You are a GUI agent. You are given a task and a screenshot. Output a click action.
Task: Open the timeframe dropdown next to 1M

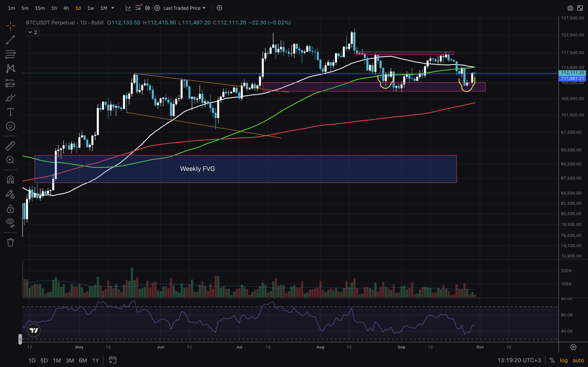pyautogui.click(x=113, y=8)
